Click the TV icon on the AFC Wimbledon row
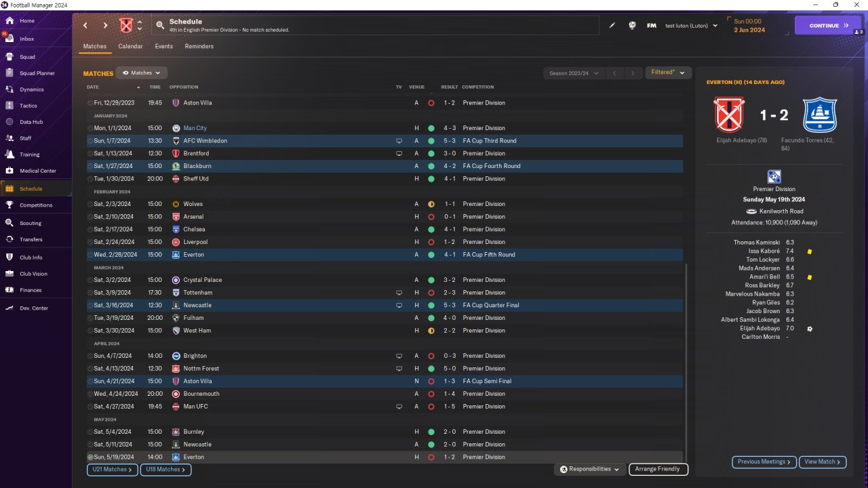The height and width of the screenshot is (488, 868). pos(399,141)
